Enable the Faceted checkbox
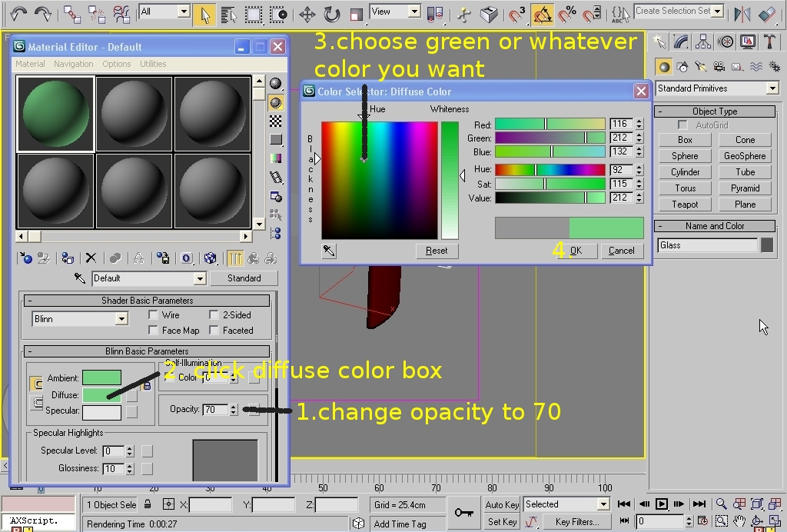 214,331
